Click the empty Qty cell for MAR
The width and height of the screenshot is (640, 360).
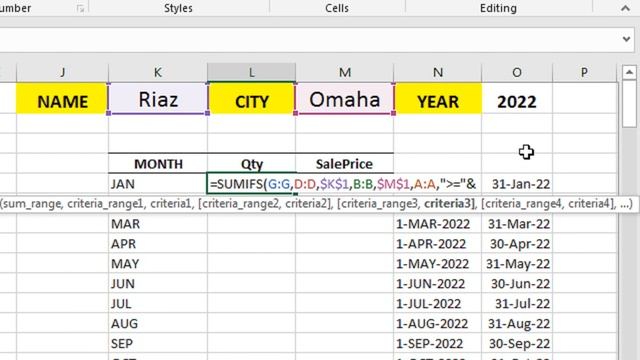(251, 224)
